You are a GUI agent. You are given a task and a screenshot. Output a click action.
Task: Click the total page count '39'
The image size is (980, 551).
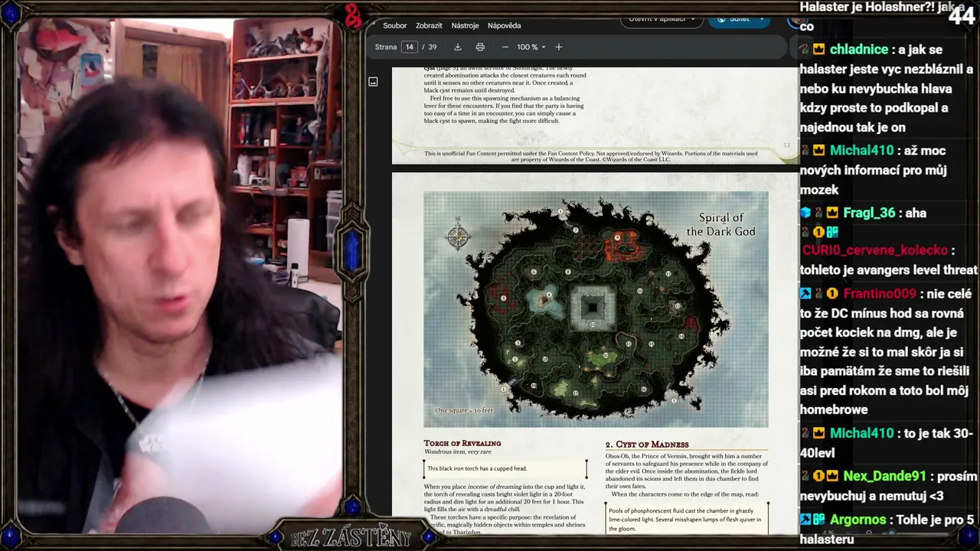(433, 47)
